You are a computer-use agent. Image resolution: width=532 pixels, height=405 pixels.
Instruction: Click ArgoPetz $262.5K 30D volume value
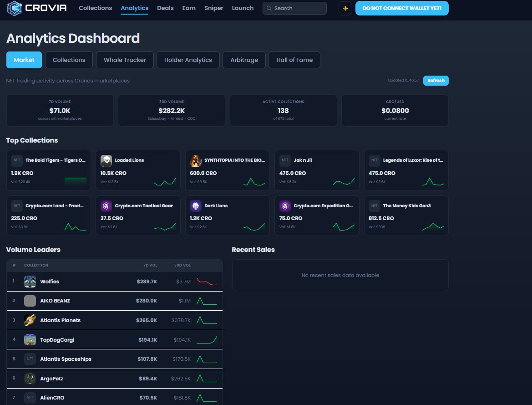[x=181, y=379]
